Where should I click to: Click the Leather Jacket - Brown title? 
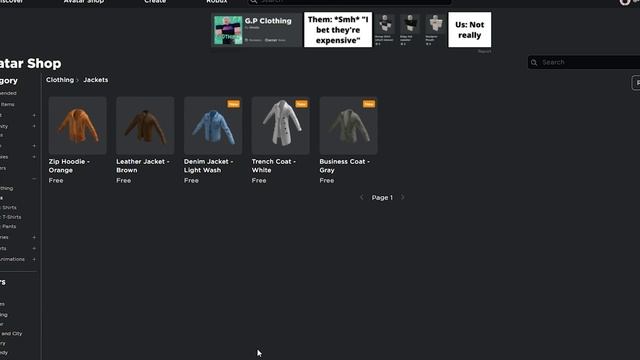(x=142, y=166)
